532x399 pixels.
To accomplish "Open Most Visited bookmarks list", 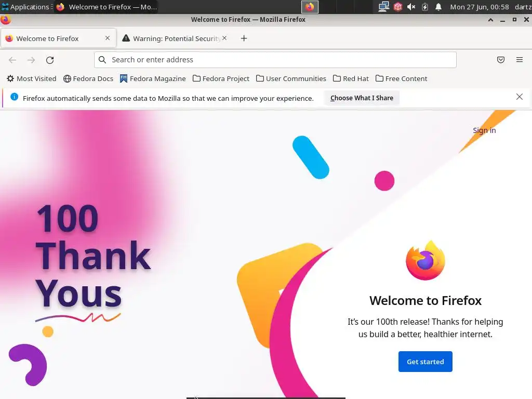I will tap(32, 79).
